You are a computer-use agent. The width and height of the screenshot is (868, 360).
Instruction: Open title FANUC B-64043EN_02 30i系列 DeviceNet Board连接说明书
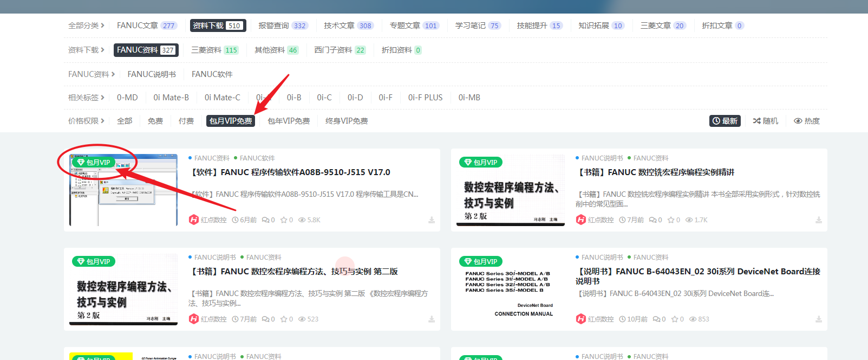click(x=698, y=276)
